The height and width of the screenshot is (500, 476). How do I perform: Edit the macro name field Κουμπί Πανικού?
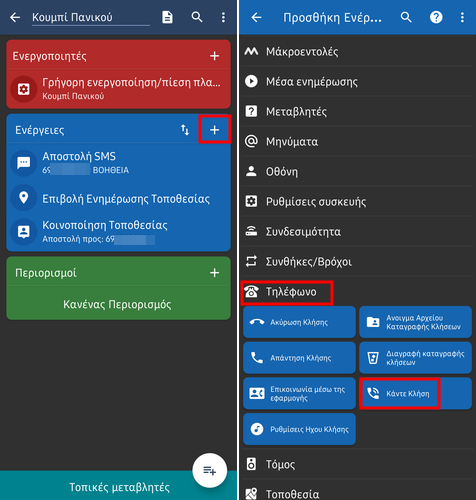point(91,17)
